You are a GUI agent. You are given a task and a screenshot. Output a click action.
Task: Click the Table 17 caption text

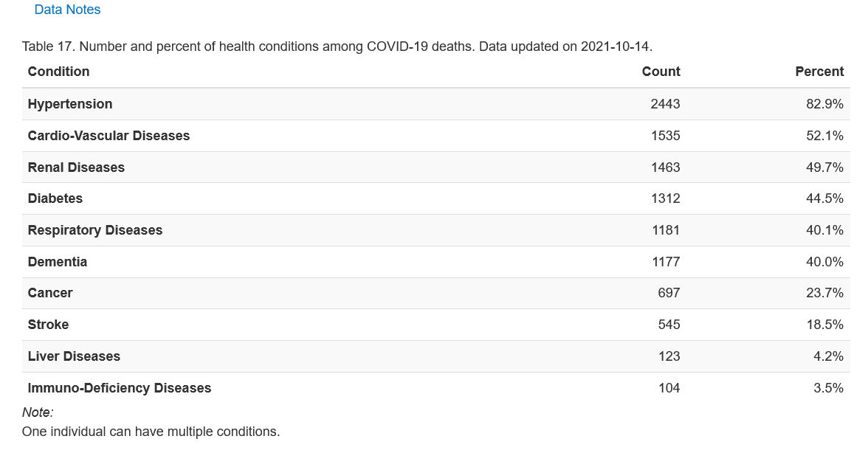pos(337,46)
